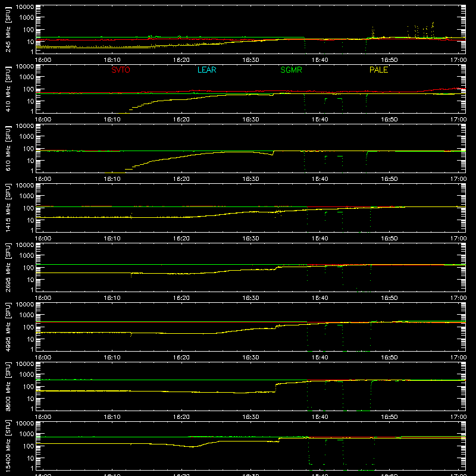476x476 pixels.
Task: Select the 4995 MHz [SFU] axis label
Action: coord(8,327)
